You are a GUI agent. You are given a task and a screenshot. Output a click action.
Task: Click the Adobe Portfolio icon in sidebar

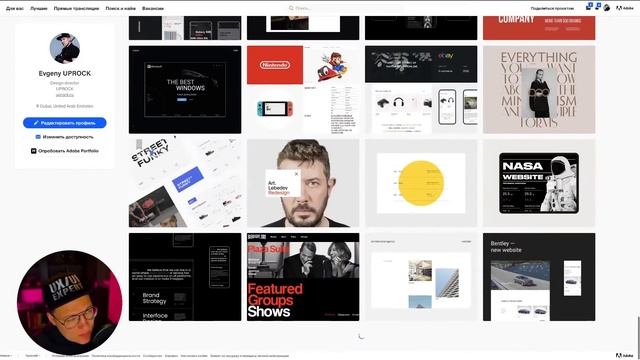pyautogui.click(x=33, y=151)
